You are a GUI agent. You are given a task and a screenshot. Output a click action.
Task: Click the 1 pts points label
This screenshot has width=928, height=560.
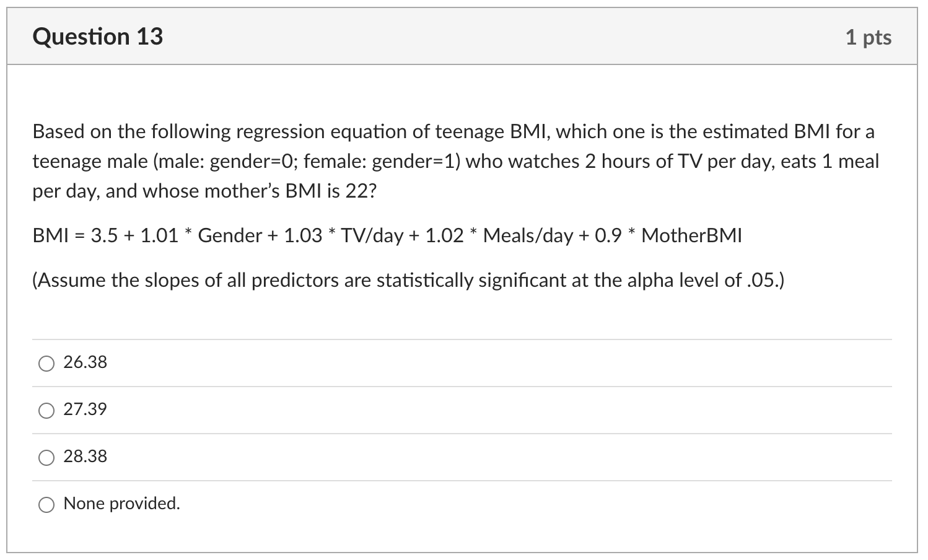(x=868, y=37)
